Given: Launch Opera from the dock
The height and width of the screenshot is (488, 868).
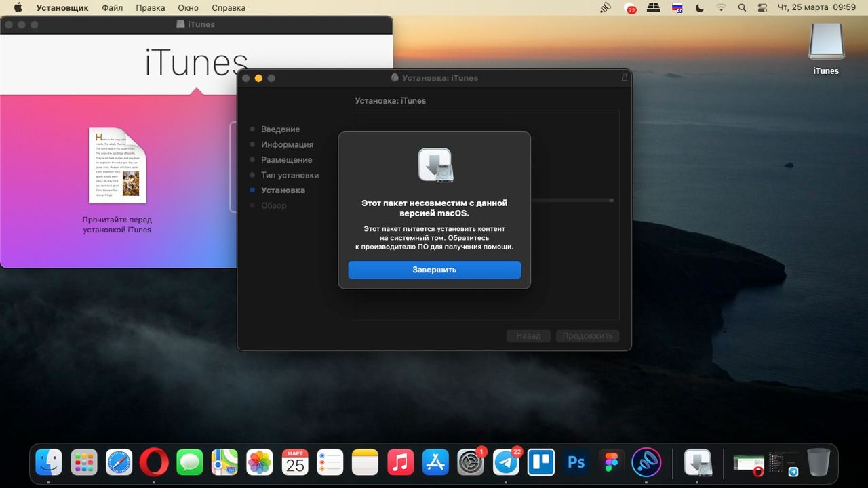Looking at the screenshot, I should coord(154,463).
